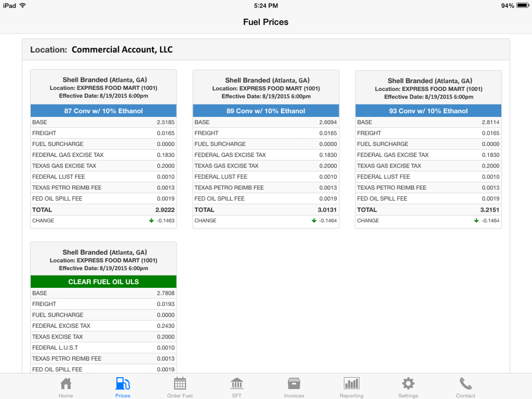Open the Home tab icon

tap(66, 384)
